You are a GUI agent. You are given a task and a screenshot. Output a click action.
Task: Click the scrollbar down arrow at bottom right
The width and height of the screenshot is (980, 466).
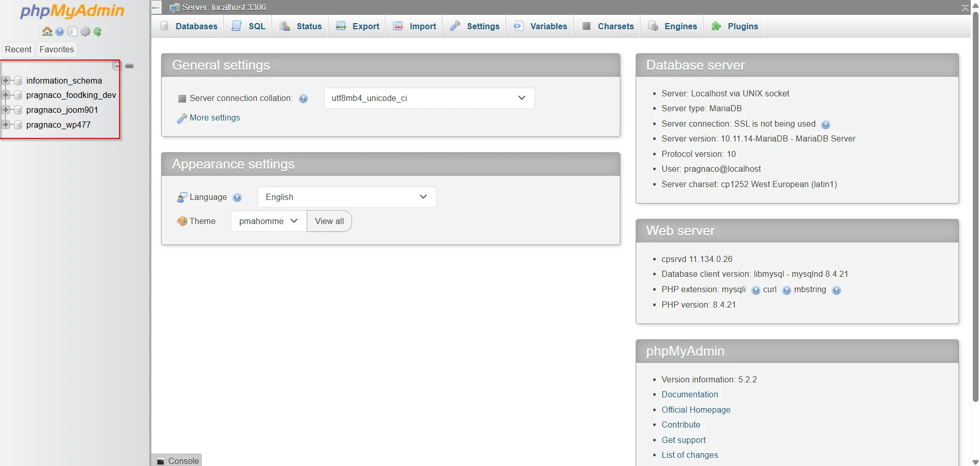click(975, 462)
